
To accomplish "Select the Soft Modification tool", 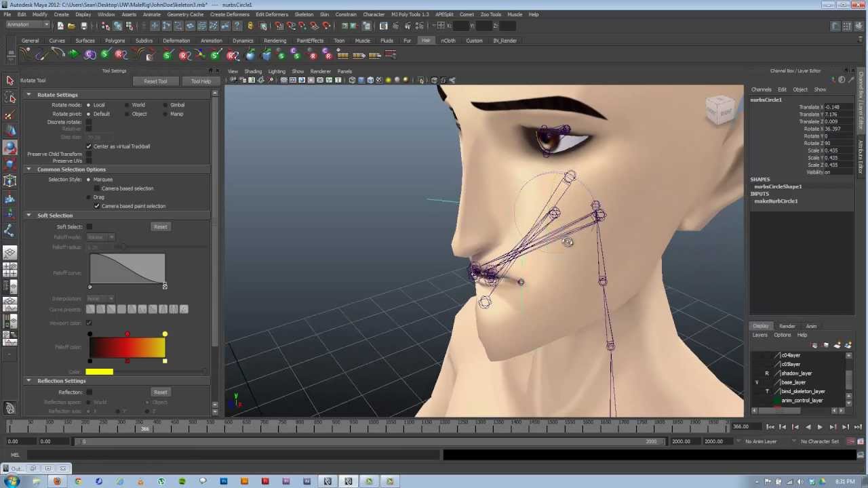I will (x=9, y=199).
